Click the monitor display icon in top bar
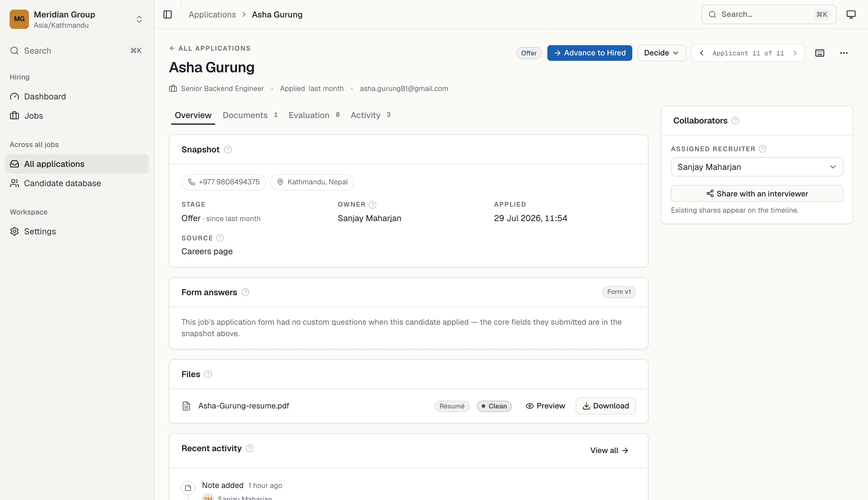 (x=851, y=14)
